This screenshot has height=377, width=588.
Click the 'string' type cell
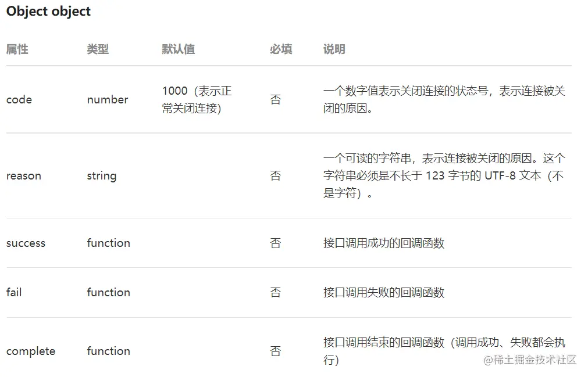(x=102, y=175)
